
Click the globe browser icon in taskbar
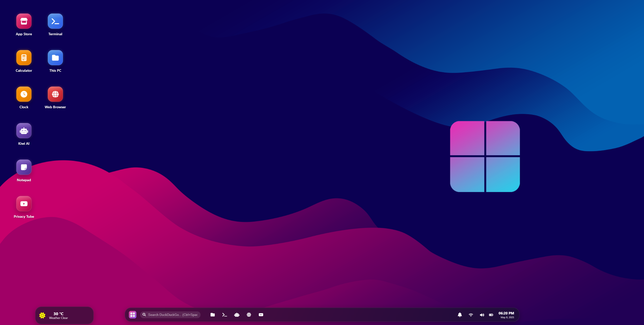[249, 315]
